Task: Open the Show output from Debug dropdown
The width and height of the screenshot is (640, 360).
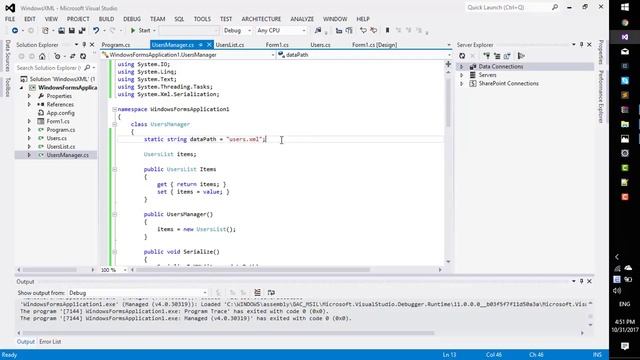Action: tap(137, 293)
